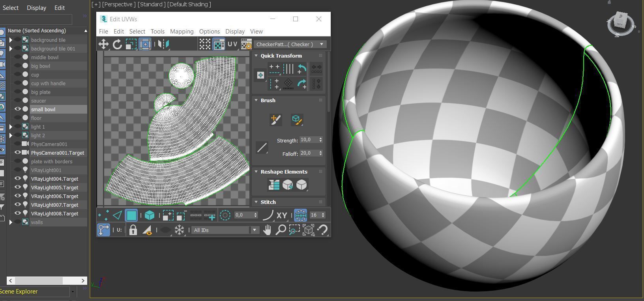Select the Scale Selected Subobject tool

(x=131, y=44)
